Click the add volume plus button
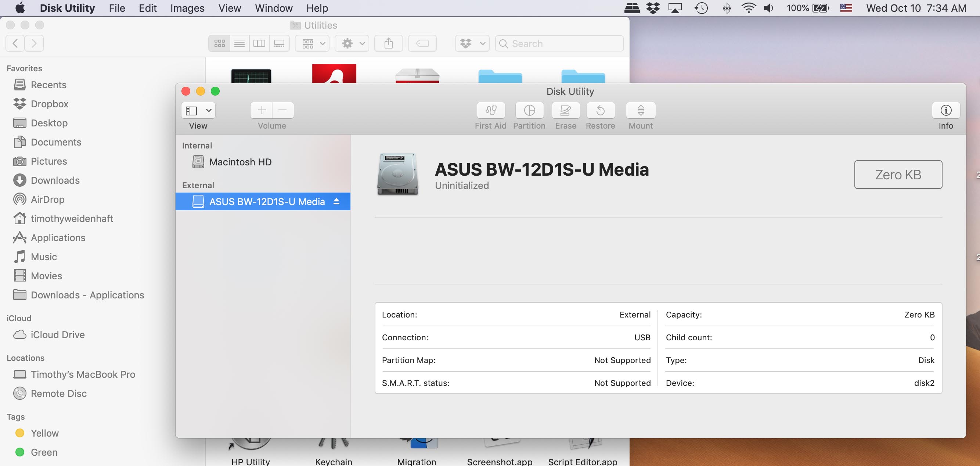Image resolution: width=980 pixels, height=466 pixels. tap(262, 110)
